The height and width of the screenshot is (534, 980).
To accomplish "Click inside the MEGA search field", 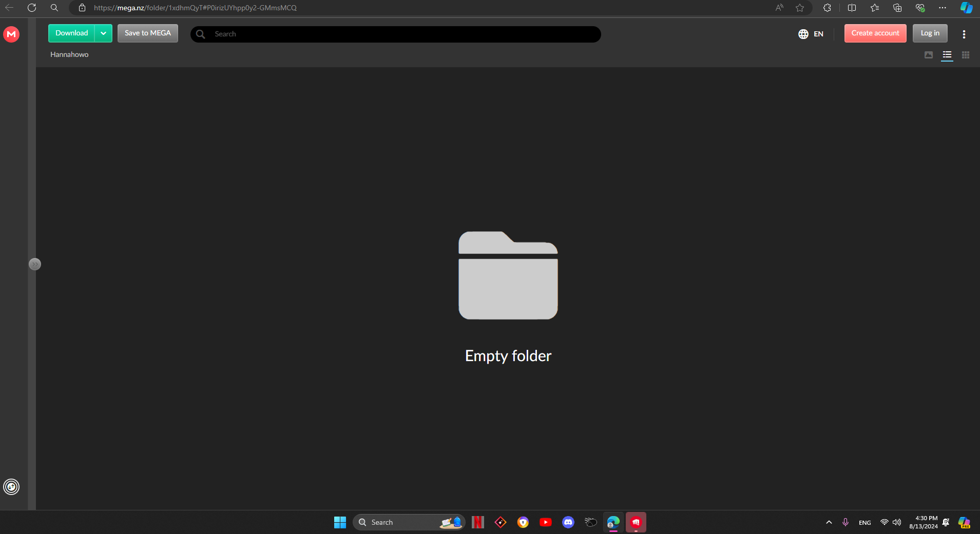I will [359, 34].
